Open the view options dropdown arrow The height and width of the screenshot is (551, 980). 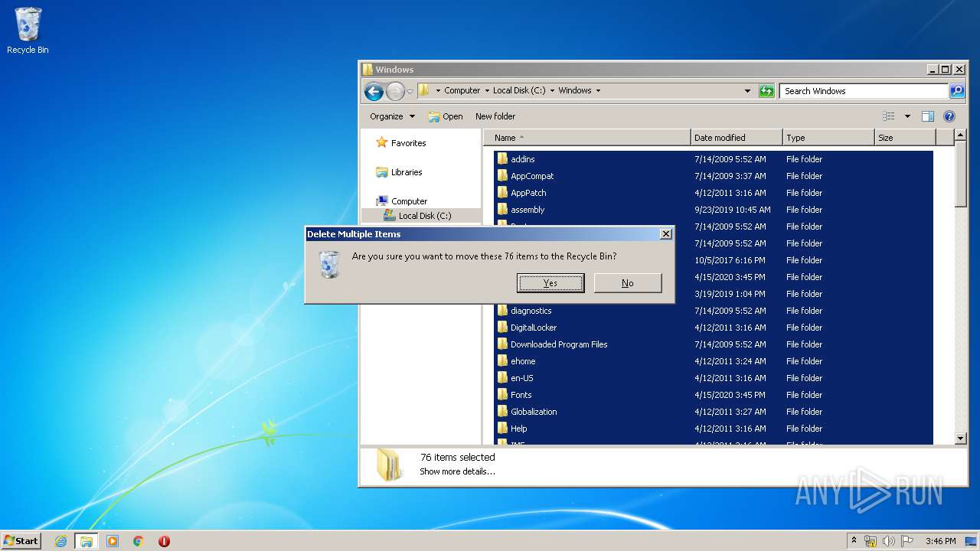[907, 116]
